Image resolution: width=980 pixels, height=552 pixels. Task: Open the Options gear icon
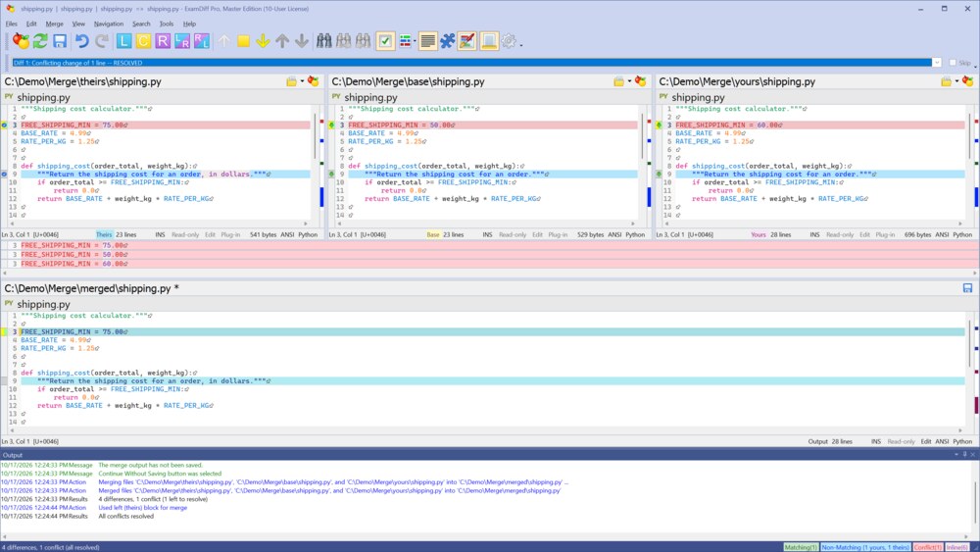[509, 41]
